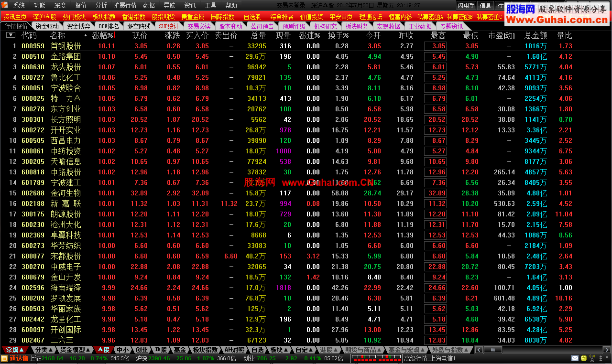Expand the 港股 bottom tab menu
This screenshot has width=612, height=364.
point(329,350)
